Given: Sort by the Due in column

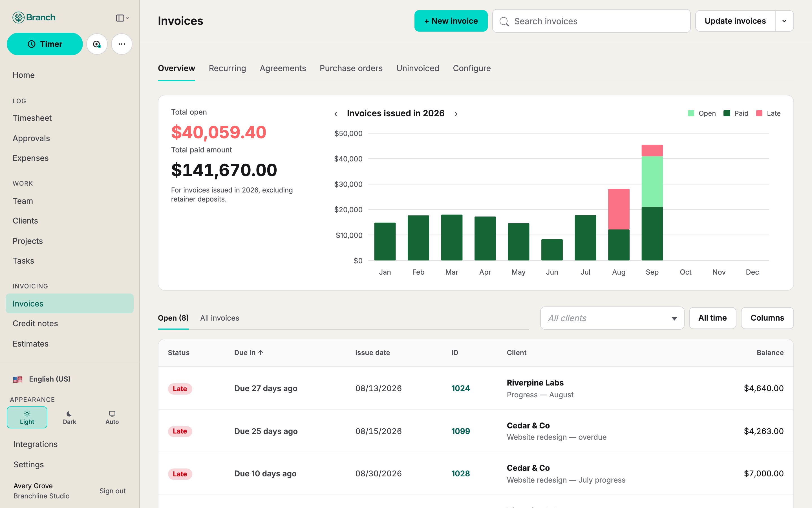Looking at the screenshot, I should click(x=249, y=352).
